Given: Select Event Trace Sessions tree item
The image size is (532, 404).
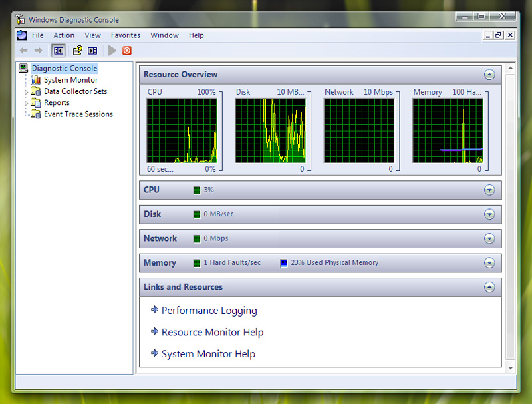Looking at the screenshot, I should pyautogui.click(x=78, y=114).
